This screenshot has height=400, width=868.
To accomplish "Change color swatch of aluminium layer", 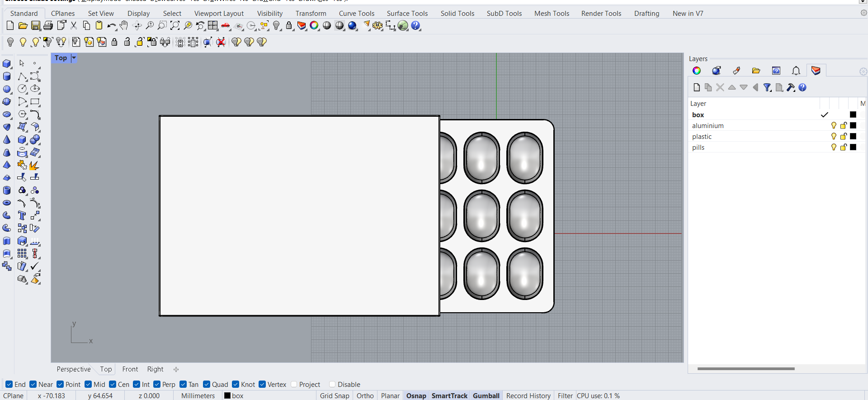I will tap(853, 125).
